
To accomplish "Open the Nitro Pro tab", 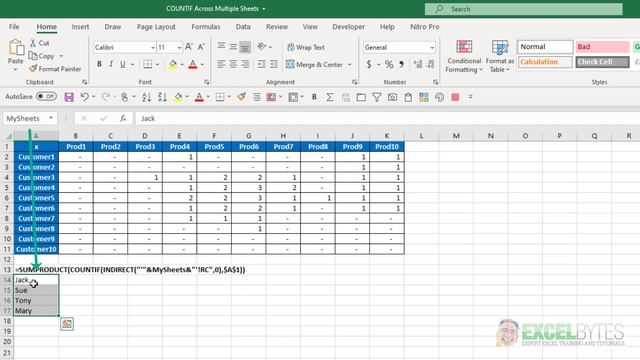I will click(x=424, y=27).
